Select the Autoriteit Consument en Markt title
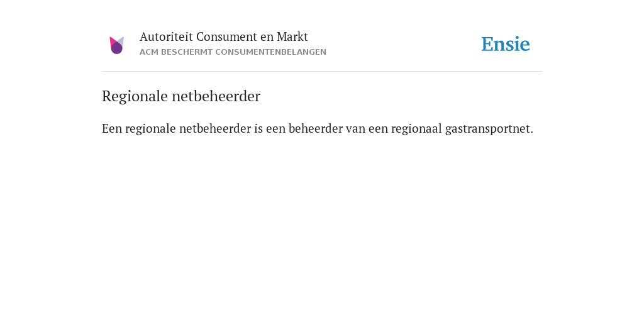The height and width of the screenshot is (322, 644). pos(224,36)
